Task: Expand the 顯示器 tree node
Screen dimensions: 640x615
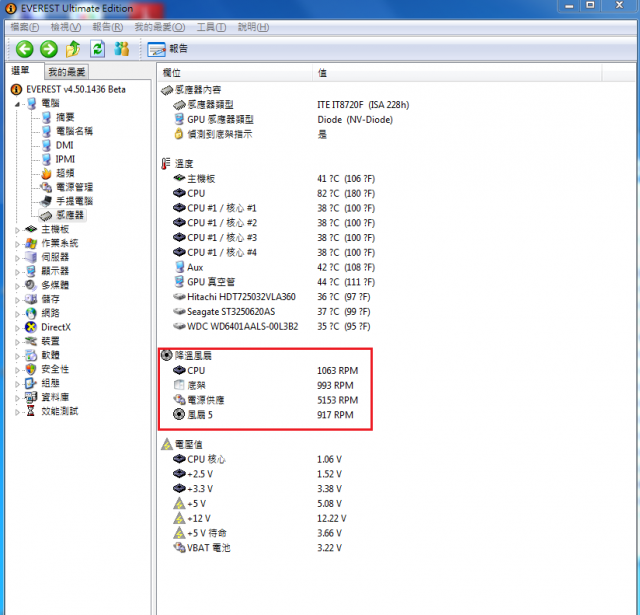Action: click(x=17, y=272)
